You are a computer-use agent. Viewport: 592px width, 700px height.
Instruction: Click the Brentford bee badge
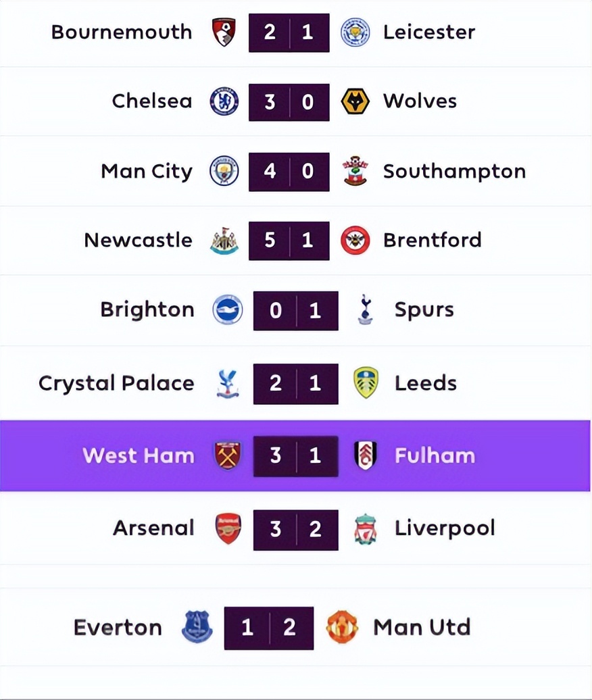click(355, 241)
